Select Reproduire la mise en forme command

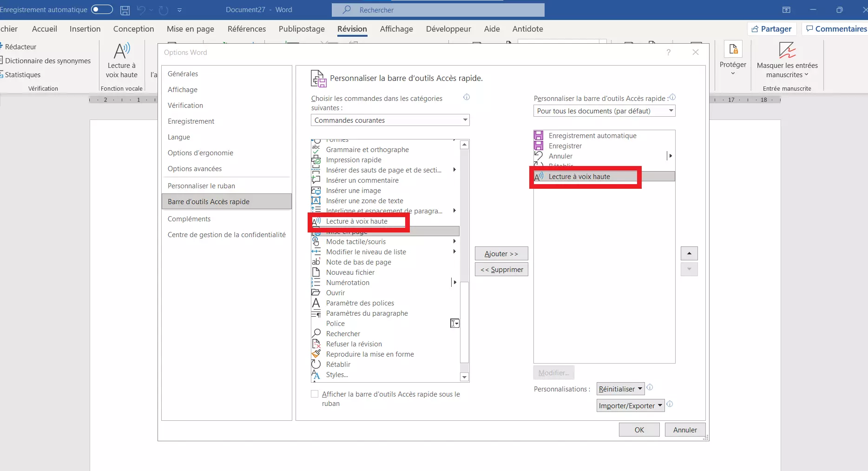coord(385,354)
